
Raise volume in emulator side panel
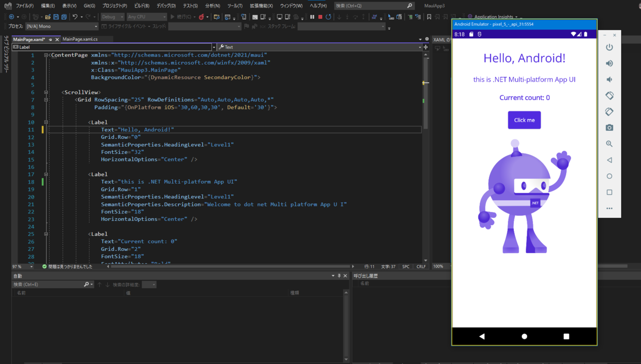609,64
